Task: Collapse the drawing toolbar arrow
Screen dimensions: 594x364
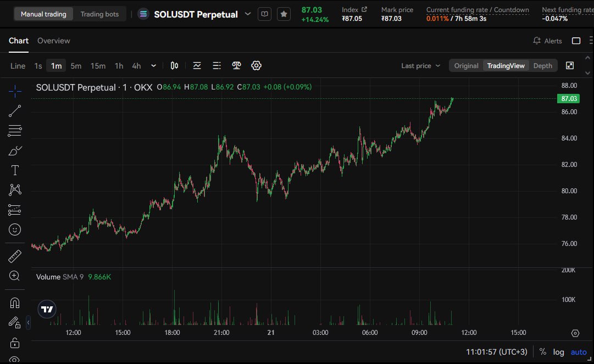Action: point(28,322)
